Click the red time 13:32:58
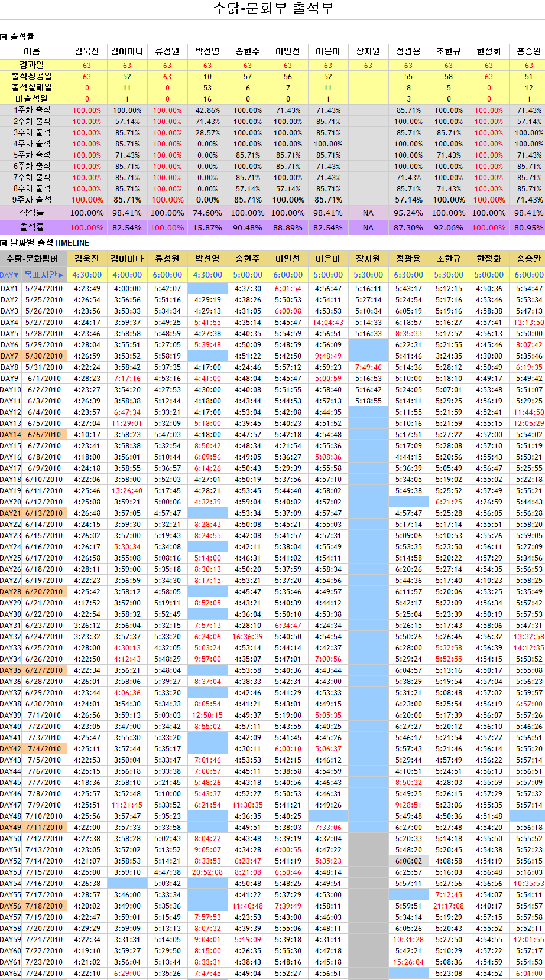The height and width of the screenshot is (980, 545). (529, 637)
